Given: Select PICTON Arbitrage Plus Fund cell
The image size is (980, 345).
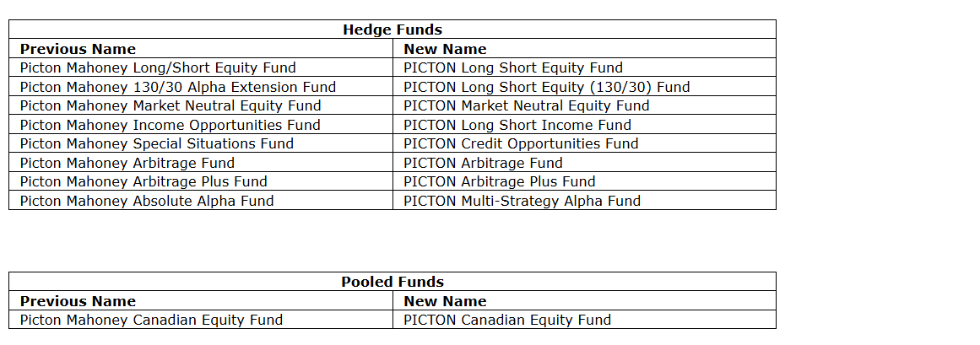Looking at the screenshot, I should (500, 181).
